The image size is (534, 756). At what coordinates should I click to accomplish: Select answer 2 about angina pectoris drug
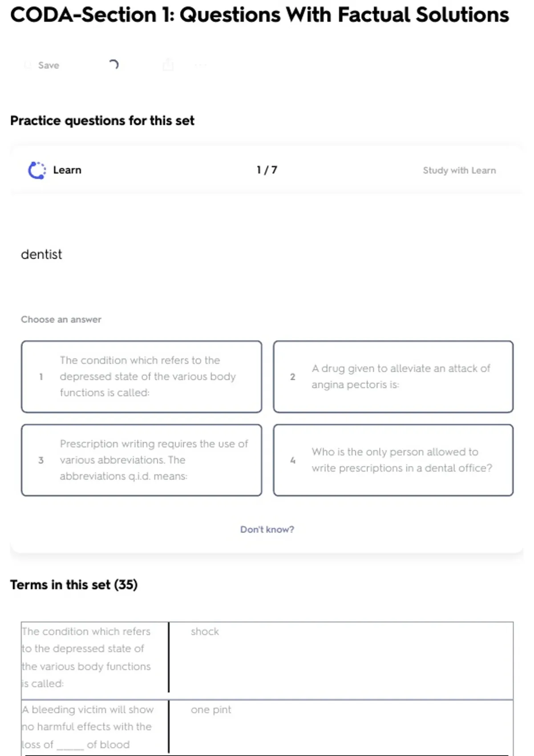(x=393, y=377)
